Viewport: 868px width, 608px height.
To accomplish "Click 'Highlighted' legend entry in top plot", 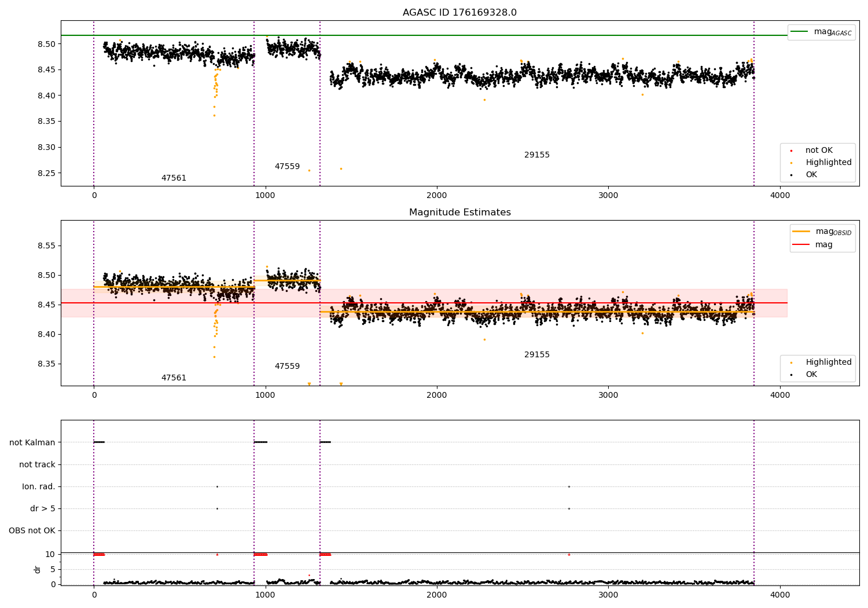I will click(x=828, y=162).
